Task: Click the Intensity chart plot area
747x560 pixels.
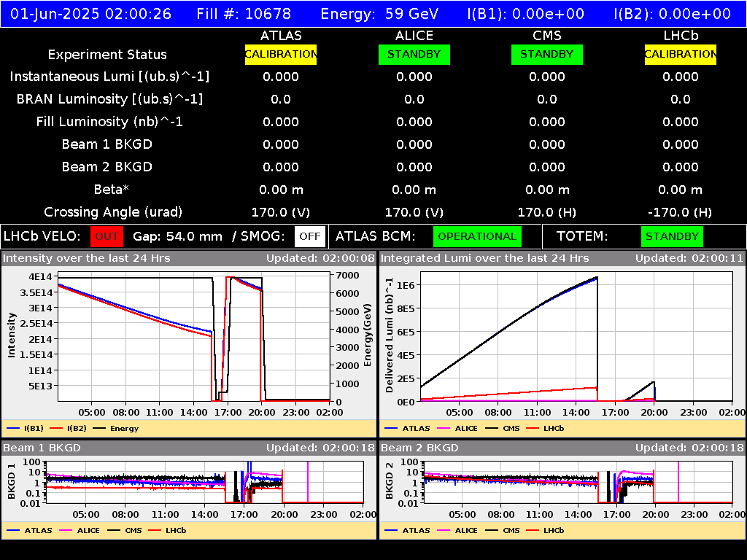Action: [194, 337]
